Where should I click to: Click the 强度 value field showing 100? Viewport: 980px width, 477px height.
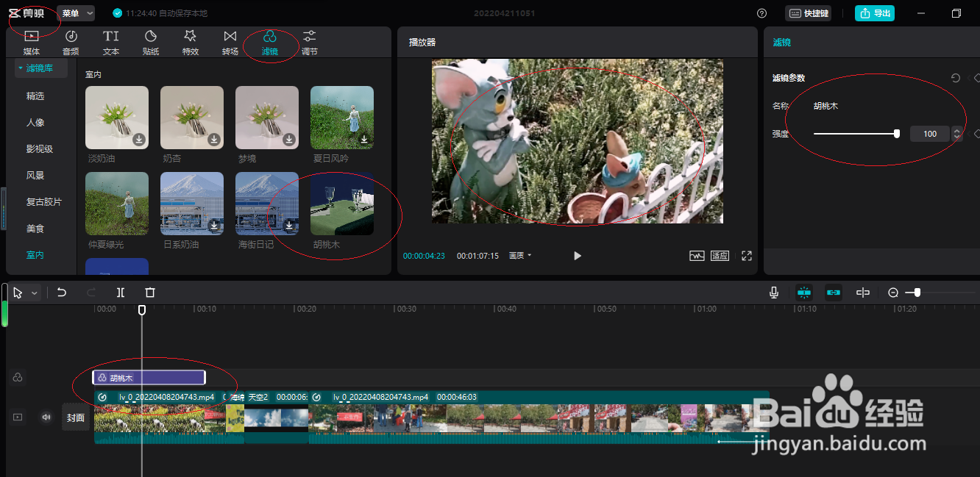point(930,134)
